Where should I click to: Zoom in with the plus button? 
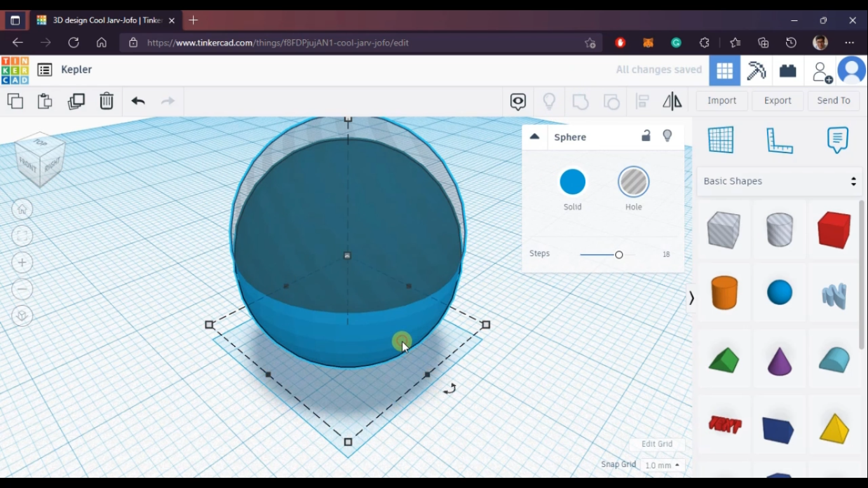click(22, 262)
